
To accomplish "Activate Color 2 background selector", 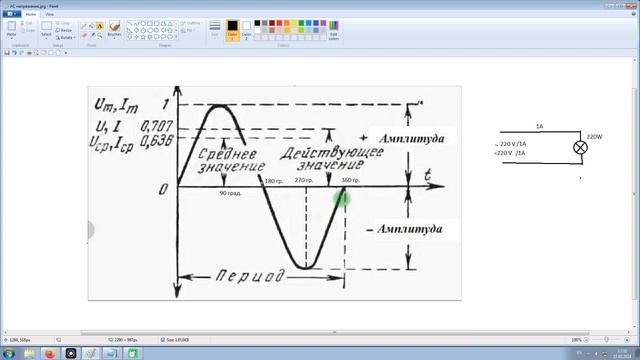I will tap(246, 30).
